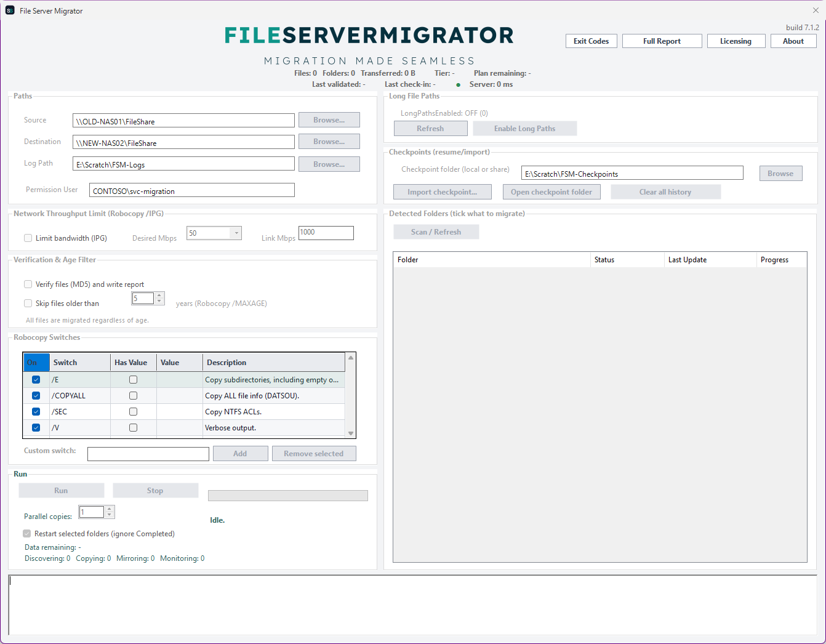This screenshot has height=644, width=826.
Task: Open the Full Report
Action: click(x=662, y=41)
